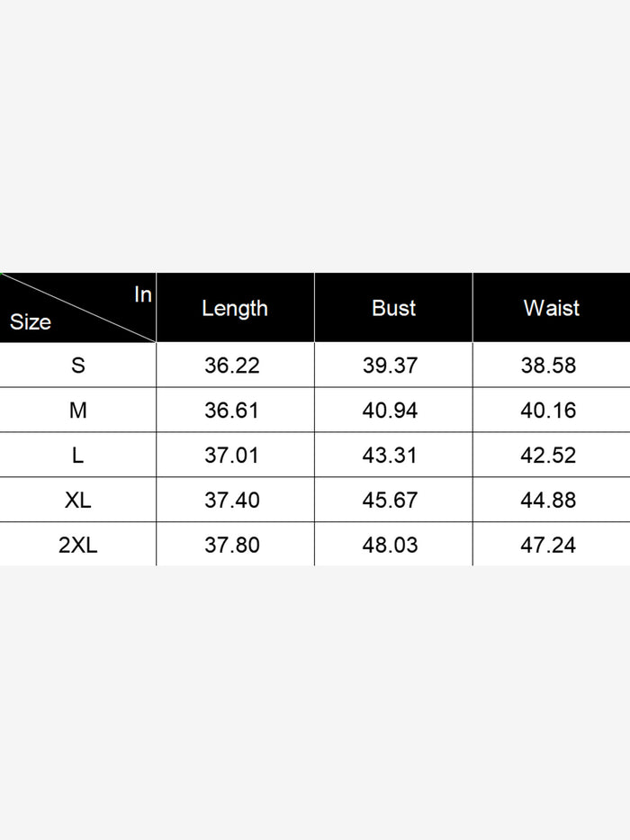630x840 pixels.
Task: Select the L size row label
Action: point(78,456)
